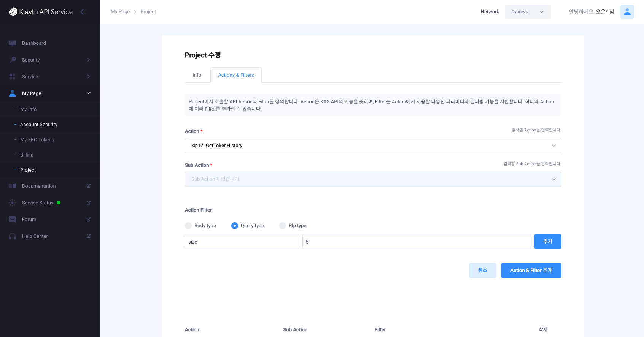The height and width of the screenshot is (337, 644).
Task: Click the Security key icon
Action: [x=13, y=60]
